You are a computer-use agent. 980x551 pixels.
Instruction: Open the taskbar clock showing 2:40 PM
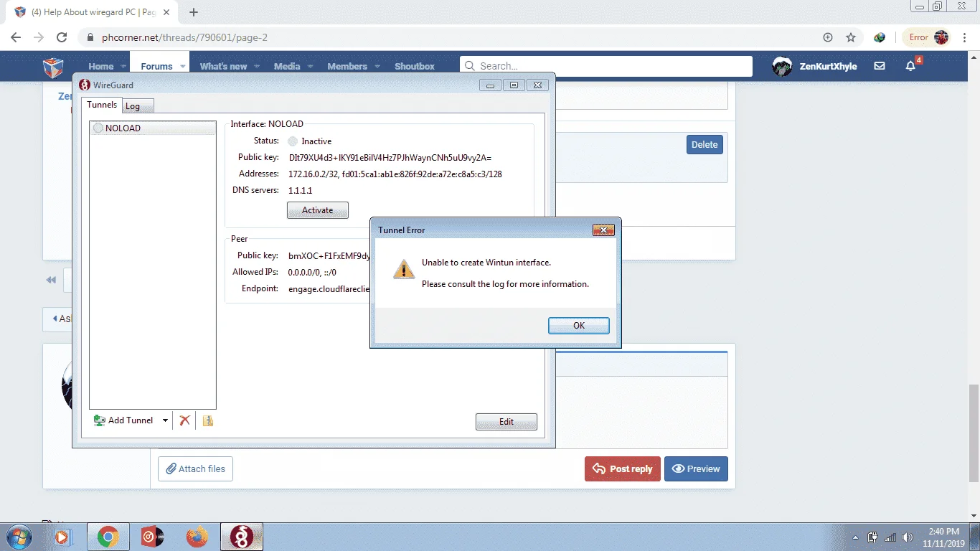(x=943, y=537)
